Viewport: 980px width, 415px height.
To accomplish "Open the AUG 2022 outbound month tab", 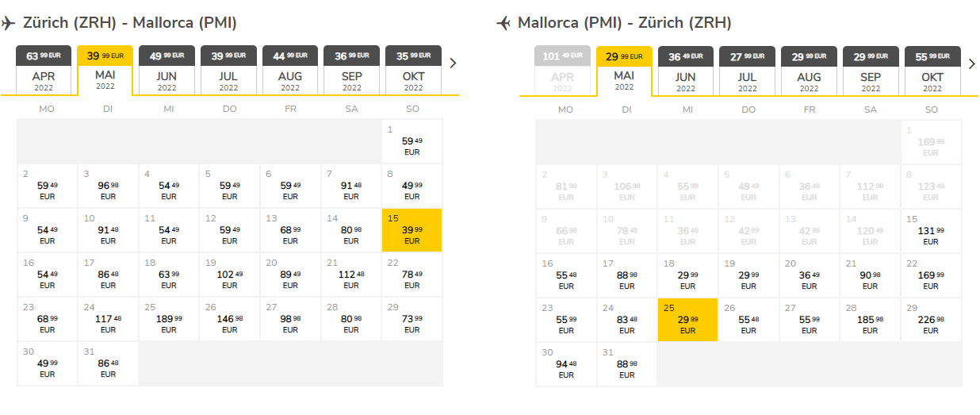I will 290,70.
